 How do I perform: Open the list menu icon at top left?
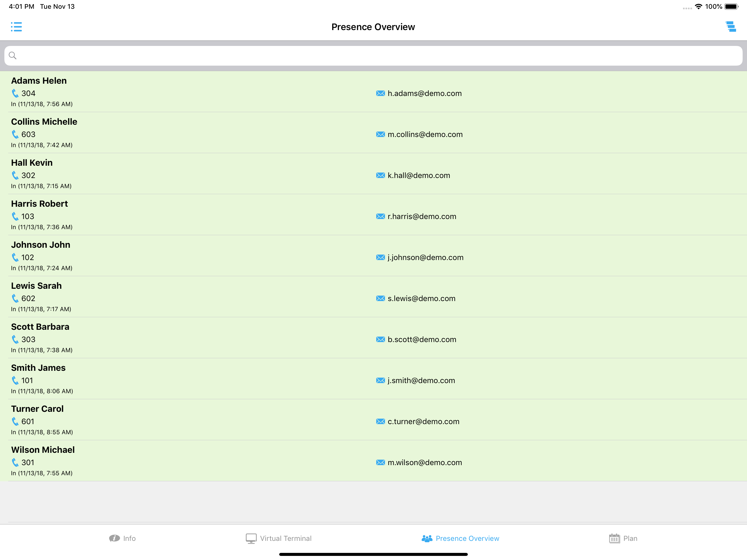tap(16, 27)
